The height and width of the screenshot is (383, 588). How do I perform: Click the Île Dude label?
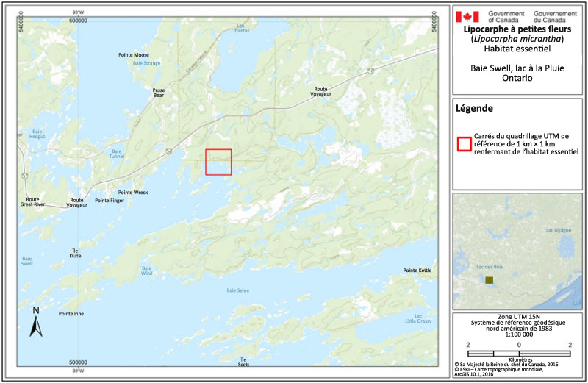[x=75, y=253]
